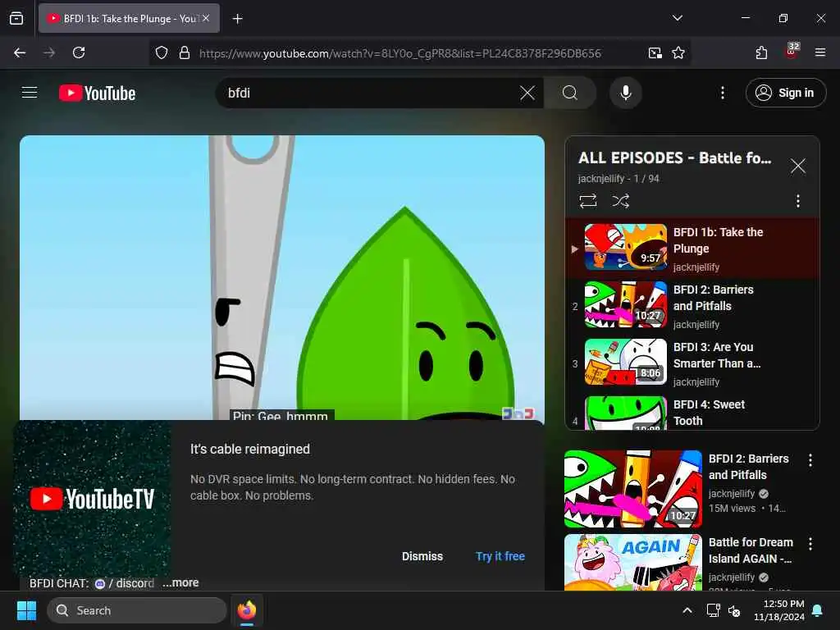View site security lock info
Viewport: 840px width, 630px height.
pos(185,52)
